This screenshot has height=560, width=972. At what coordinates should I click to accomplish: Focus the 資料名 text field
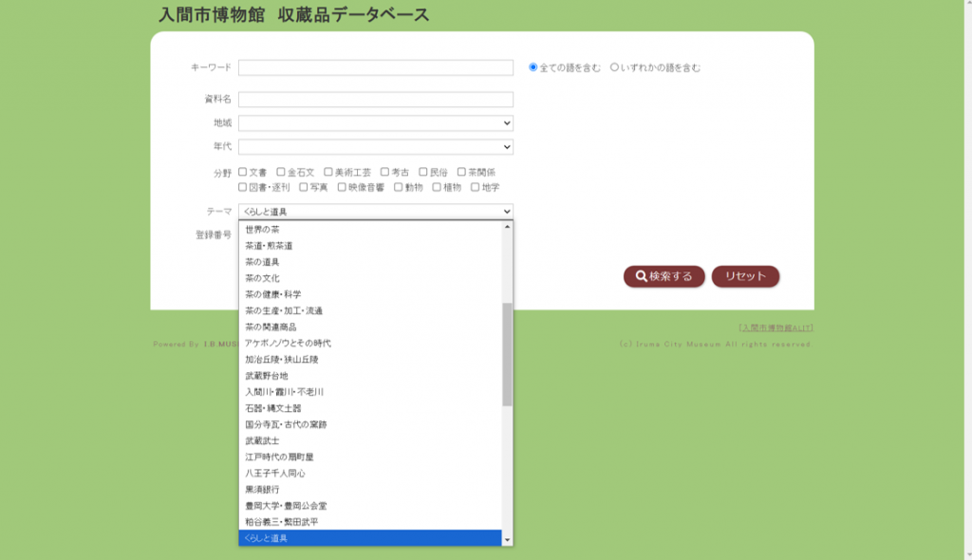pyautogui.click(x=375, y=100)
